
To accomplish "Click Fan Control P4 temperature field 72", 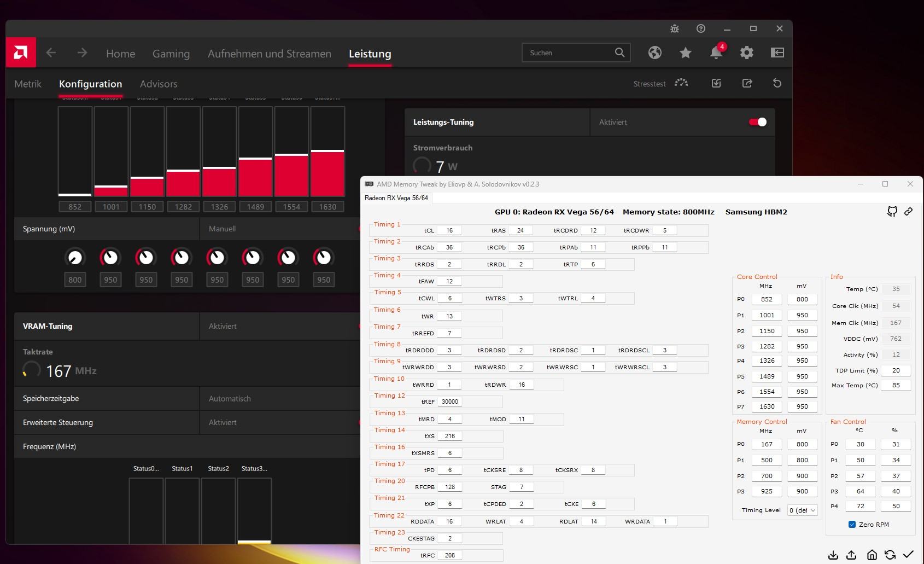I will pyautogui.click(x=861, y=506).
